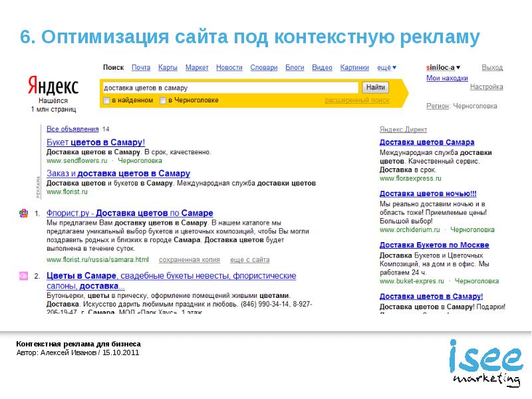Expand the 'ещё' services dropdown

pyautogui.click(x=386, y=68)
